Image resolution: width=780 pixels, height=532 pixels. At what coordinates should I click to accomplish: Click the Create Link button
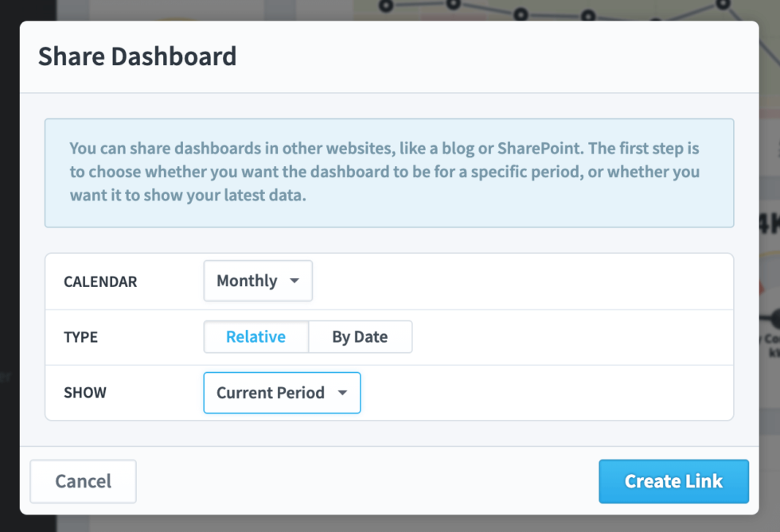click(x=673, y=481)
